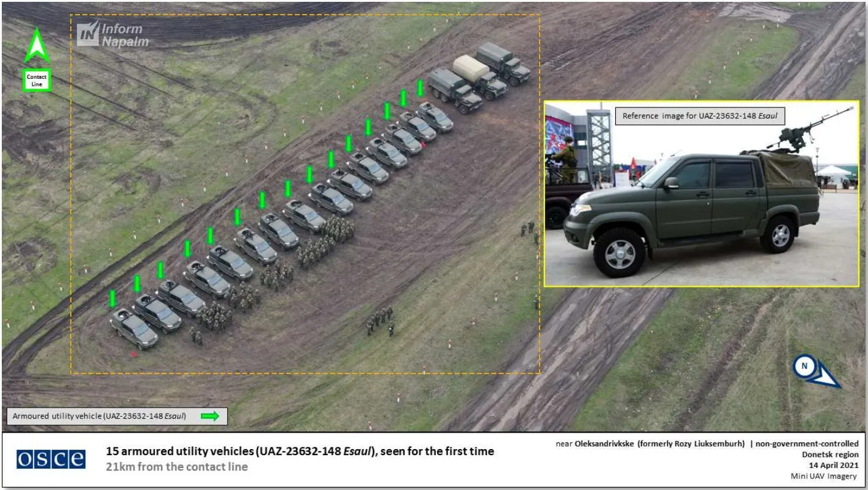
Task: Click the '21km from the contact line' subtitle
Action: click(177, 467)
